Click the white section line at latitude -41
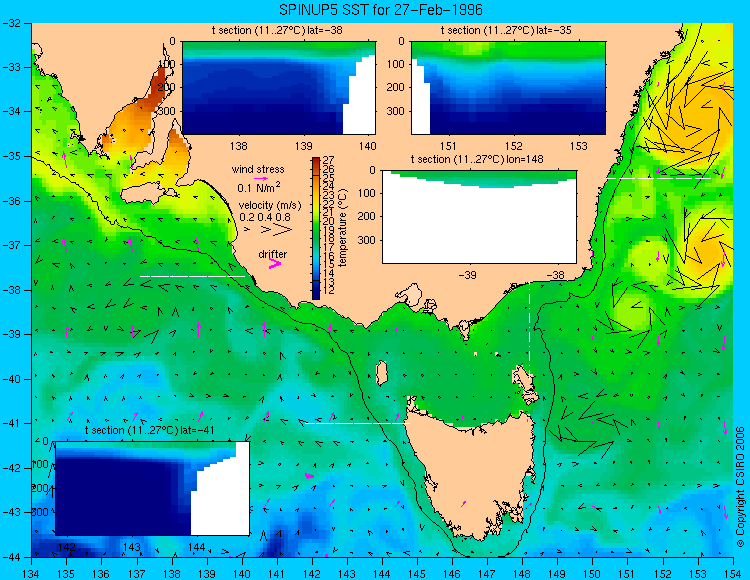The image size is (750, 580). (x=357, y=423)
